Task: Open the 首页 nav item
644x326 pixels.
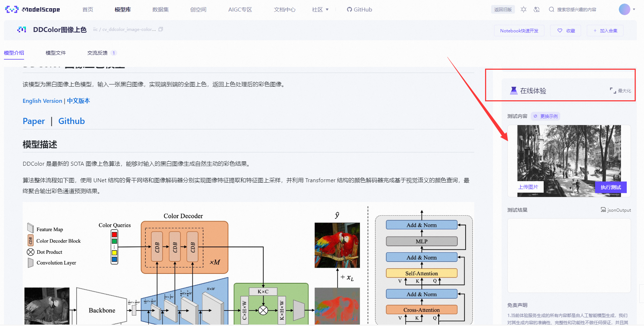Action: 88,9
